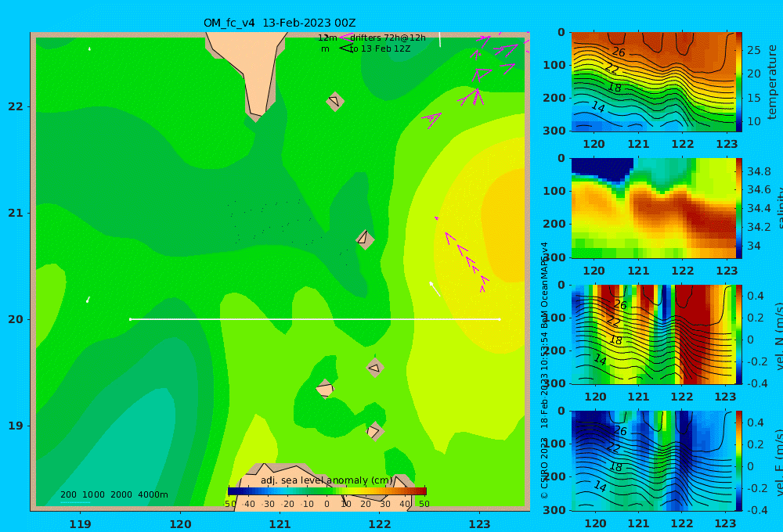Click latitude label 19 on map axis

tap(16, 426)
